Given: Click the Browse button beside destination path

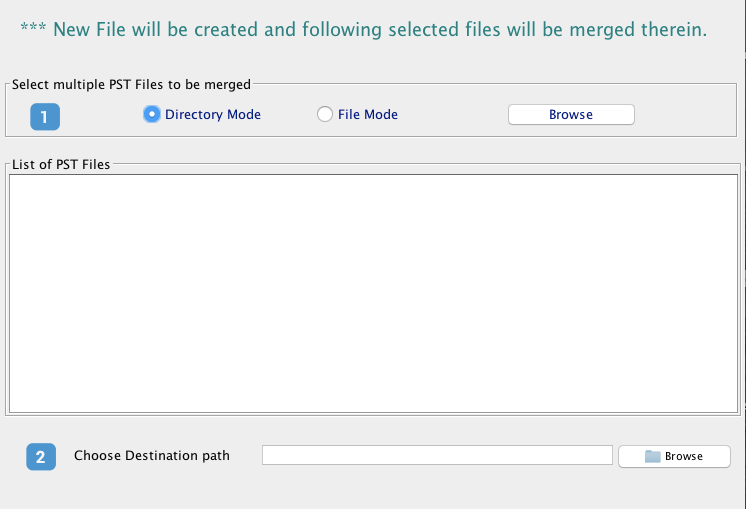Looking at the screenshot, I should [674, 456].
